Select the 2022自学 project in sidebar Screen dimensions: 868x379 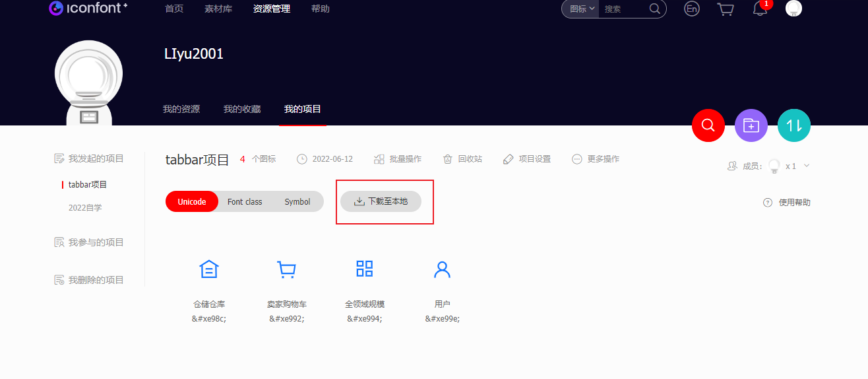click(x=85, y=208)
